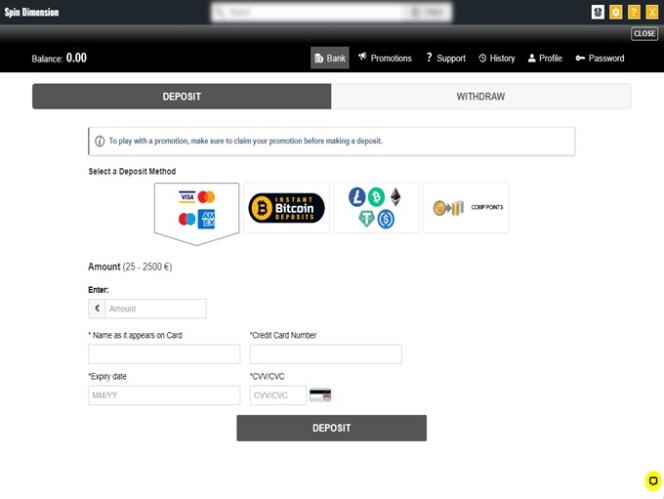The width and height of the screenshot is (664, 499).
Task: Select the credit card deposit method
Action: coord(197,208)
